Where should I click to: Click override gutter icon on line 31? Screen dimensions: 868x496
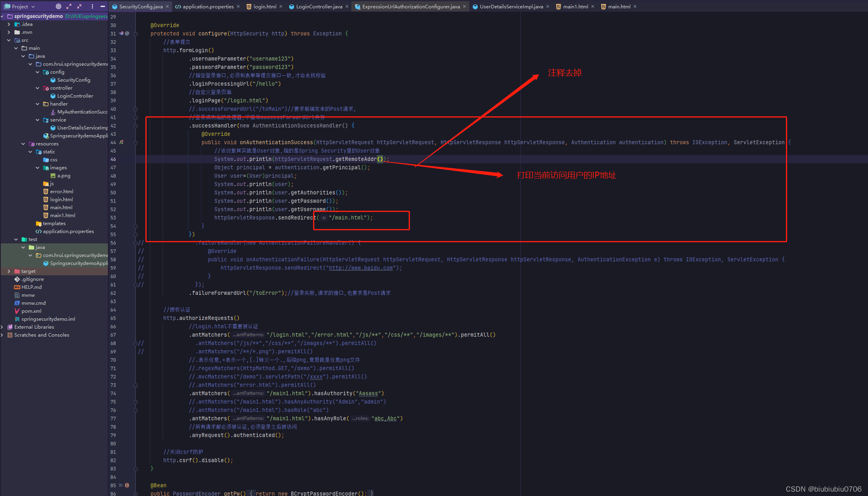pyautogui.click(x=121, y=33)
